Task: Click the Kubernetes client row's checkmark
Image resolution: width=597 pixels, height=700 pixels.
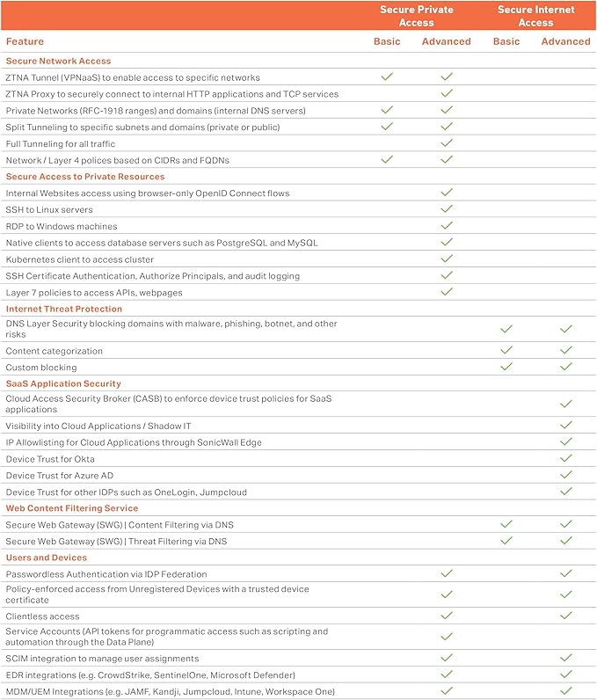Action: tap(447, 259)
